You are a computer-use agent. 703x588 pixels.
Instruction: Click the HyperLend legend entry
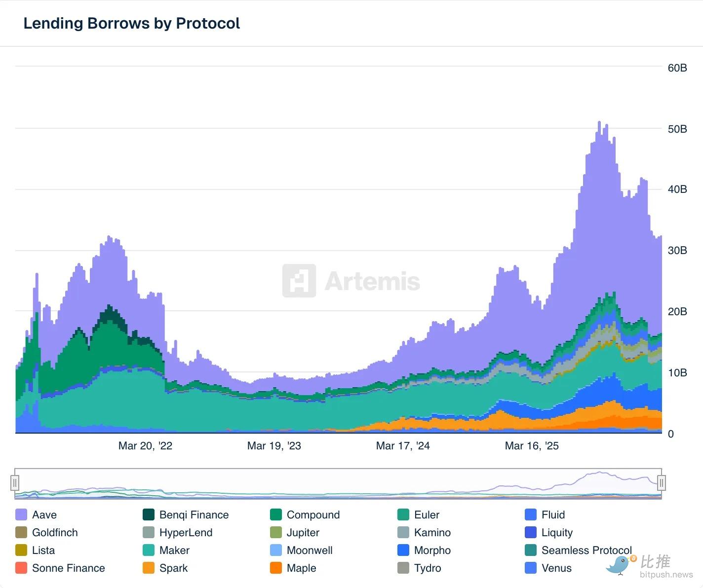tap(186, 533)
